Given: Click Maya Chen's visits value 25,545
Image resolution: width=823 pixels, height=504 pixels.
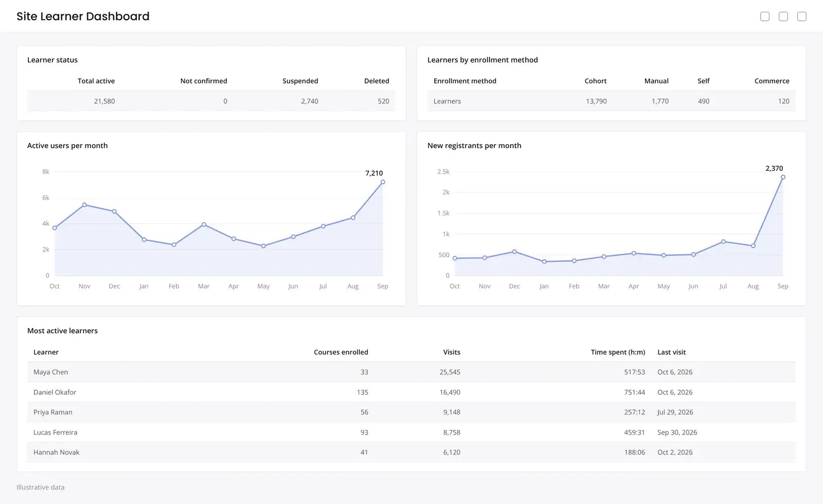Looking at the screenshot, I should pos(450,372).
